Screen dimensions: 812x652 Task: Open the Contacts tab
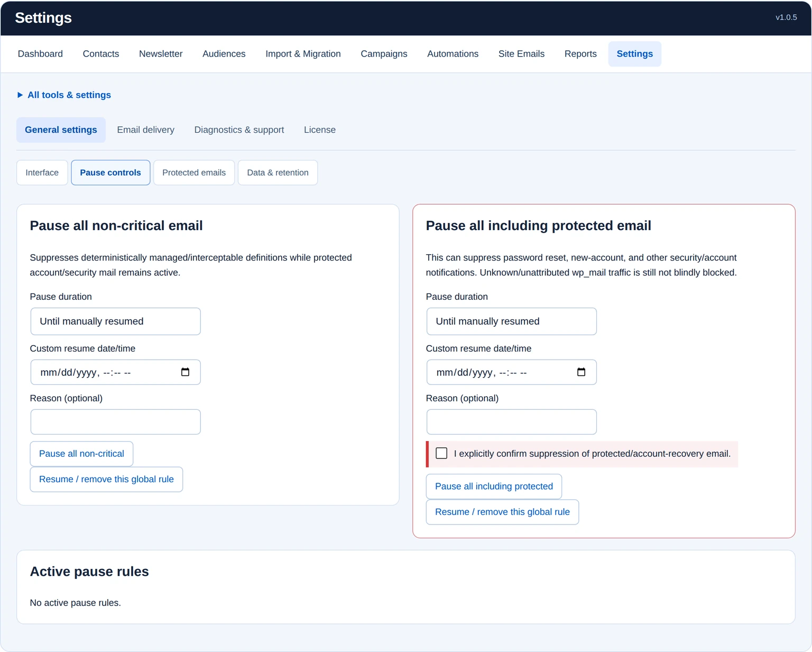pos(101,54)
